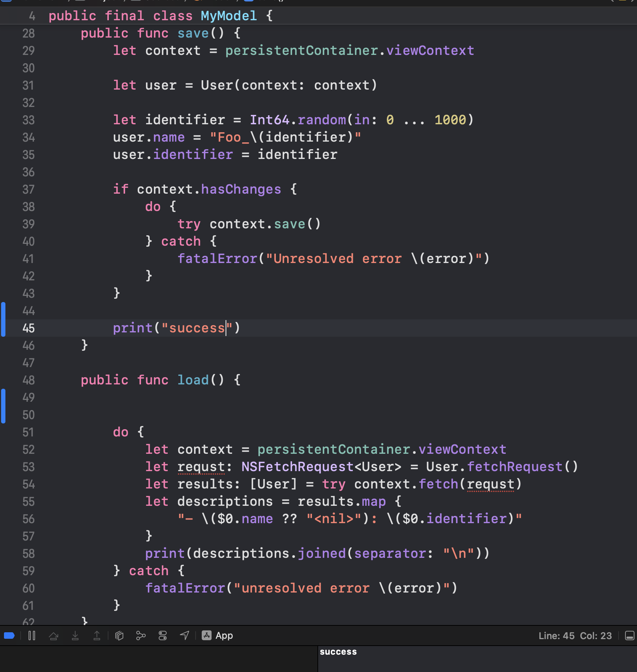This screenshot has width=637, height=672.
Task: Click the Step Out debug icon
Action: (x=97, y=636)
